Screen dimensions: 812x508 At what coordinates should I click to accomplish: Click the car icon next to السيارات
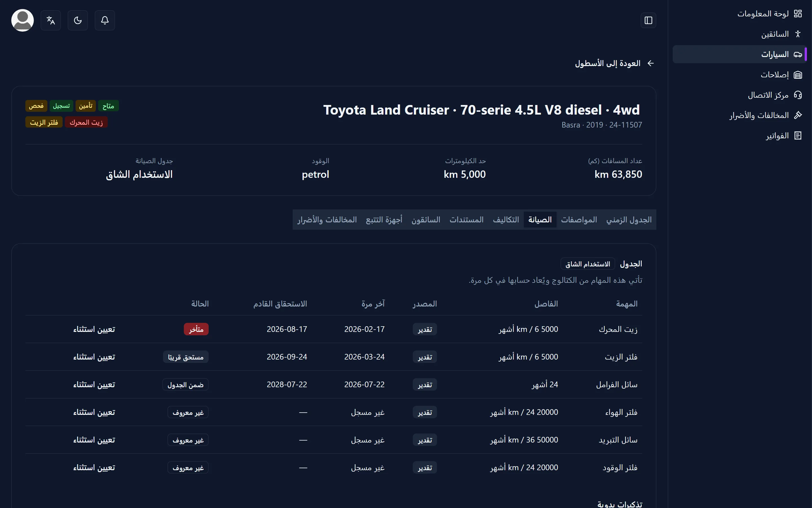798,54
